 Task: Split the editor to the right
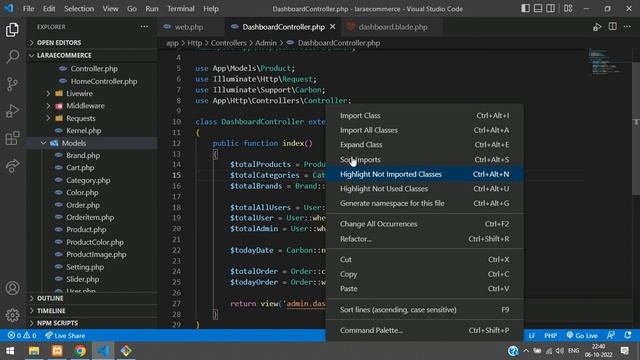point(612,27)
